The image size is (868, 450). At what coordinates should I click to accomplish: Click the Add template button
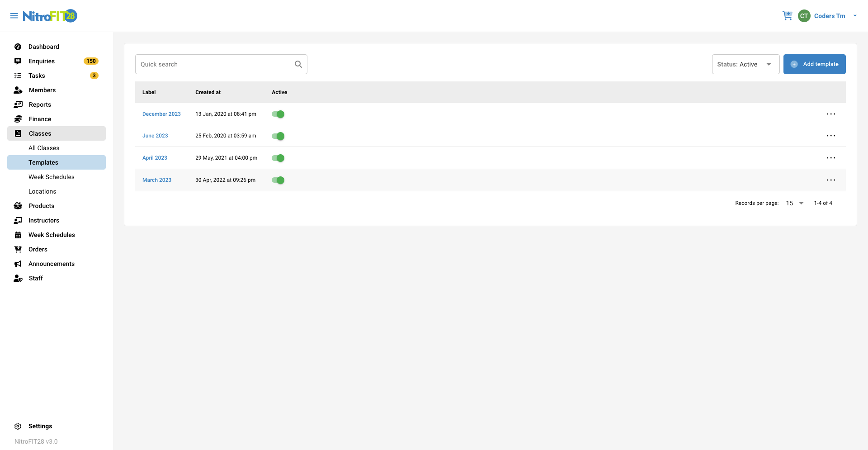[815, 64]
